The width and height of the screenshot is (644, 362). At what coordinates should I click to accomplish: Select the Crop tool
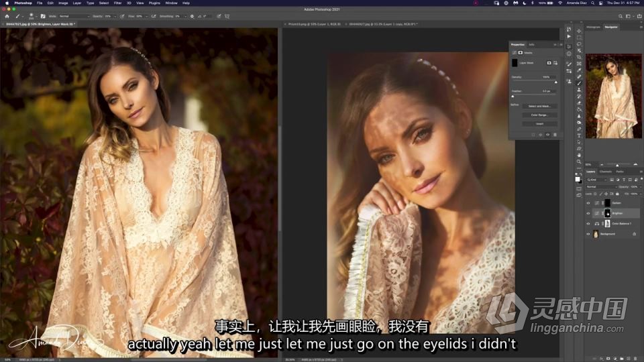point(579,57)
